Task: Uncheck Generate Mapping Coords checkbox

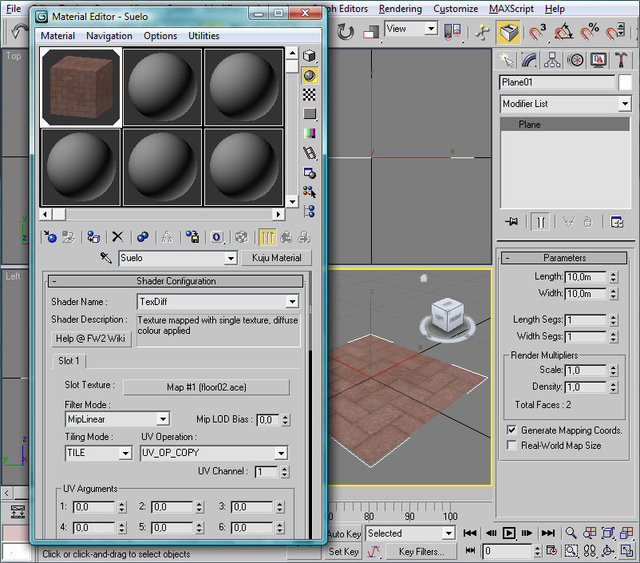Action: (x=512, y=430)
